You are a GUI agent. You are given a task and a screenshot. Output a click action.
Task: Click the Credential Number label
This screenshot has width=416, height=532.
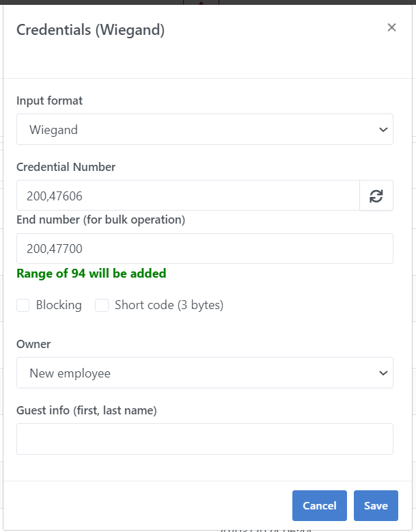coord(66,167)
